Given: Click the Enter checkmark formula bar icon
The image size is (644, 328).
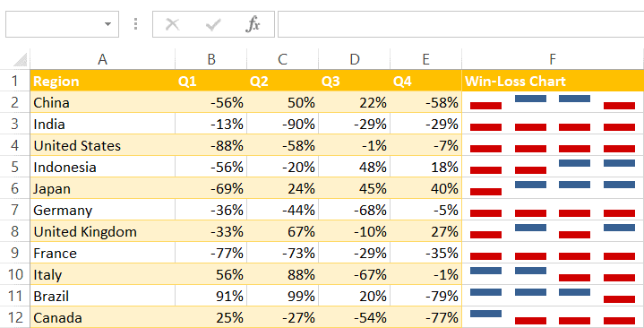Looking at the screenshot, I should click(x=213, y=25).
